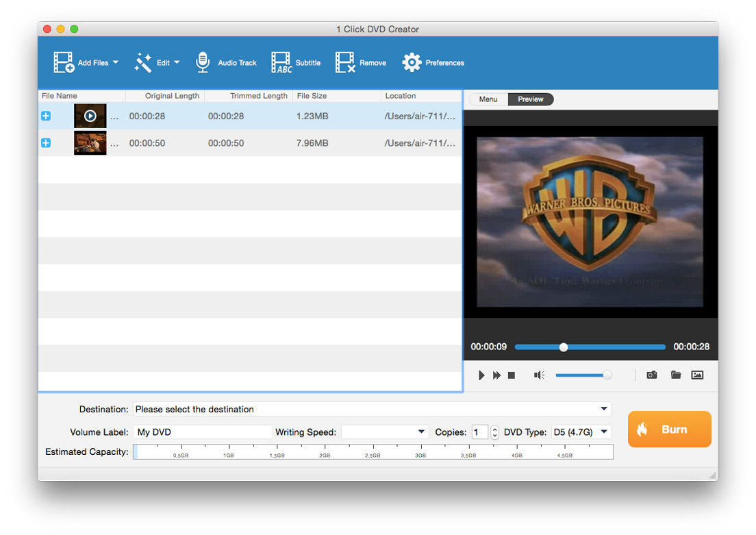Click the 00:00:50 trimmed length cell
756x535 pixels.
[x=226, y=142]
